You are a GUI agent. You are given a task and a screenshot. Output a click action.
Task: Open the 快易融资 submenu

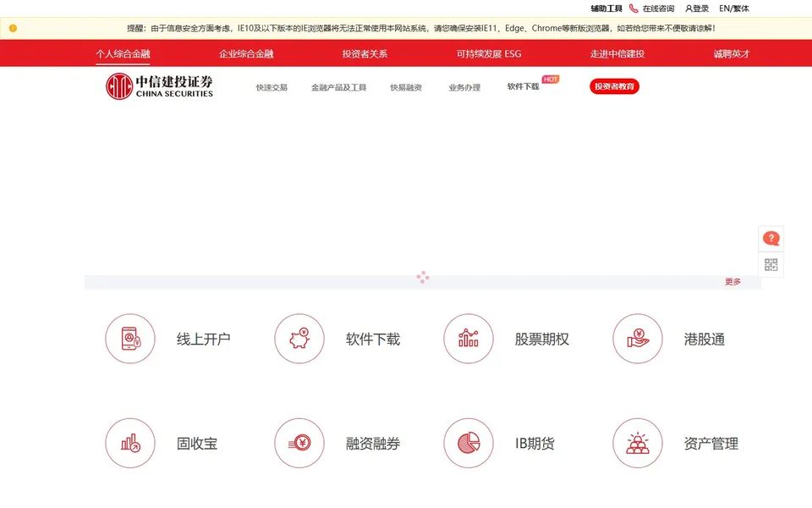tap(406, 87)
